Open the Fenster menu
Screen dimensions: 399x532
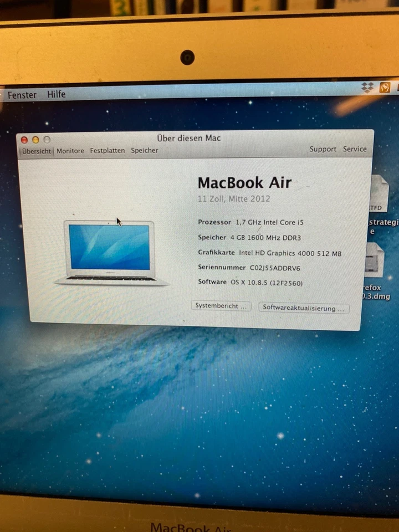click(22, 95)
